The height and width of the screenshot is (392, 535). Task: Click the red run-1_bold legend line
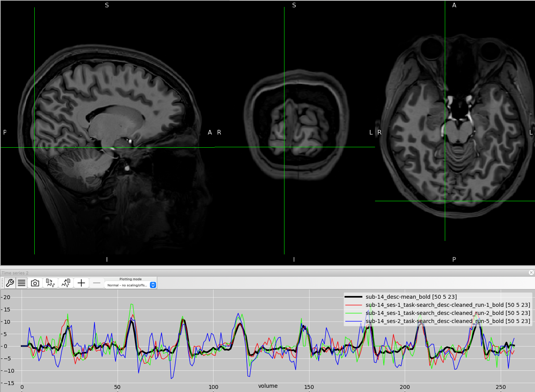353,305
